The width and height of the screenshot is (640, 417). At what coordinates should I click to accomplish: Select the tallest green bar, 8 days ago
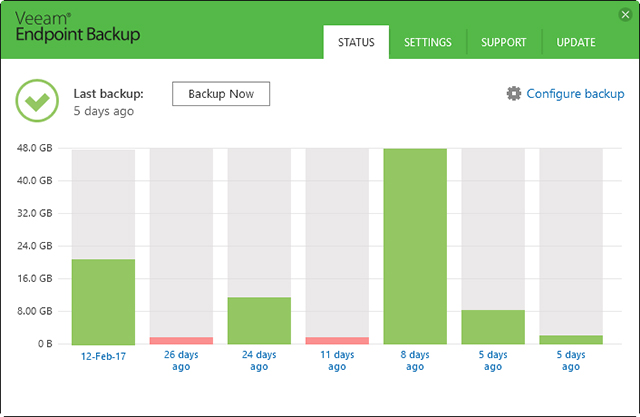(415, 245)
